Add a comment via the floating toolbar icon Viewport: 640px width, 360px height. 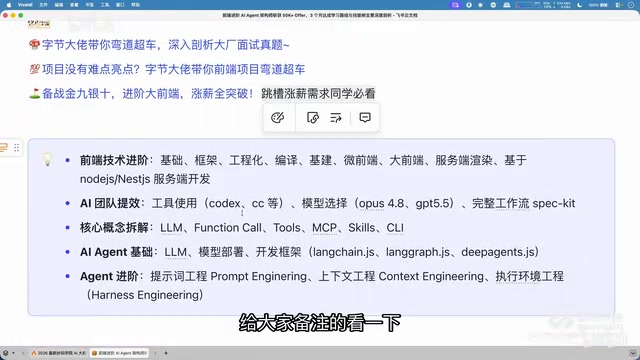pyautogui.click(x=365, y=118)
